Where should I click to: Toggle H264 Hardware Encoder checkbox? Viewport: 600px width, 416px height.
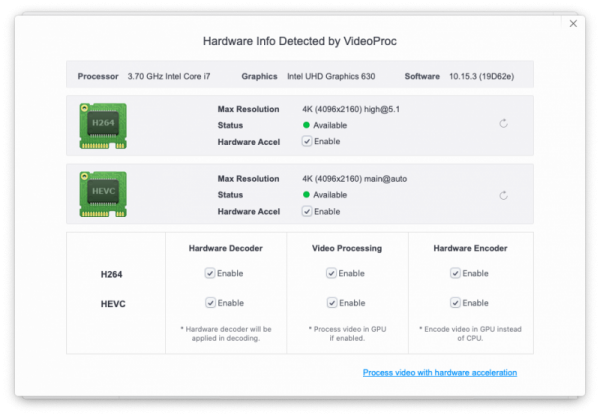point(455,273)
